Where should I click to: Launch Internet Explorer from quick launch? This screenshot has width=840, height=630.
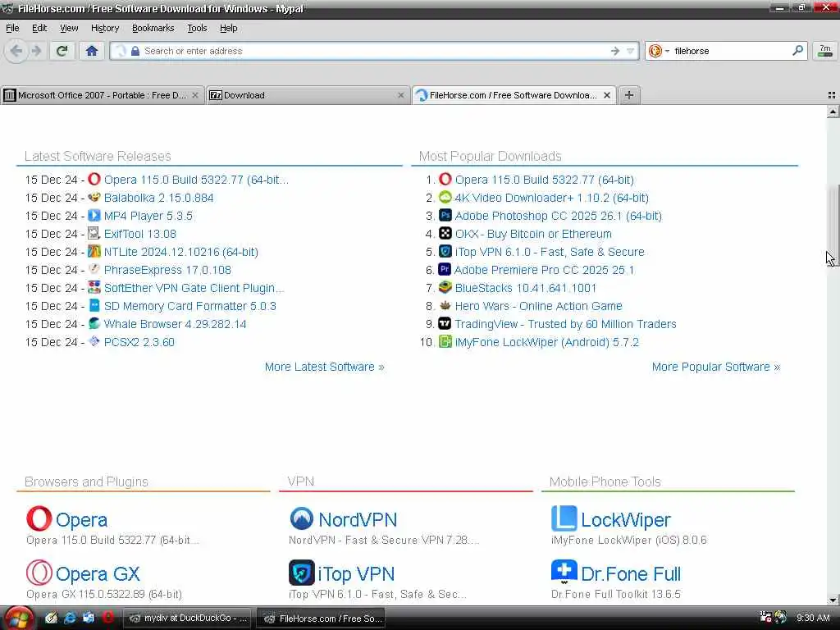click(70, 618)
